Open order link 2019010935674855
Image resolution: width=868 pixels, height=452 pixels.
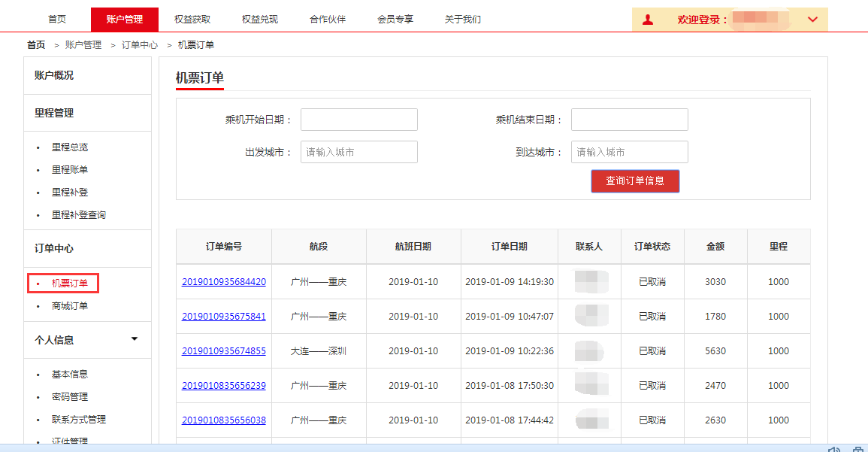point(224,351)
